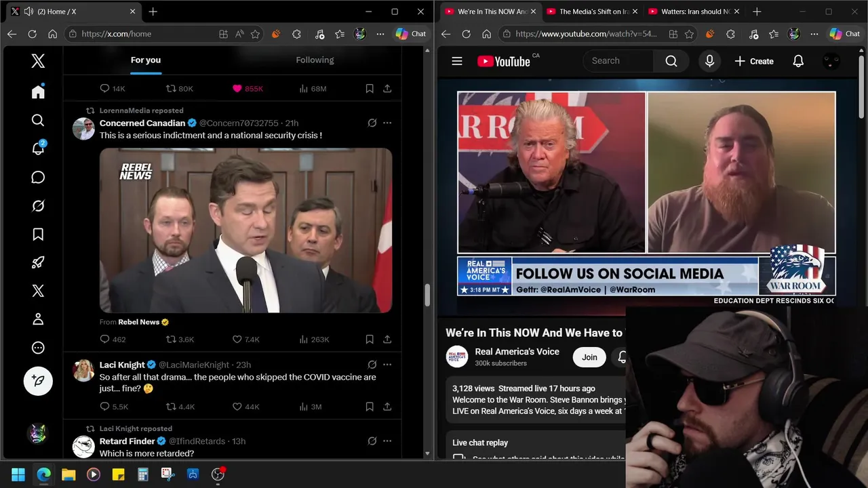Open Profile person icon in X sidebar
Image resolution: width=868 pixels, height=488 pixels.
point(38,319)
